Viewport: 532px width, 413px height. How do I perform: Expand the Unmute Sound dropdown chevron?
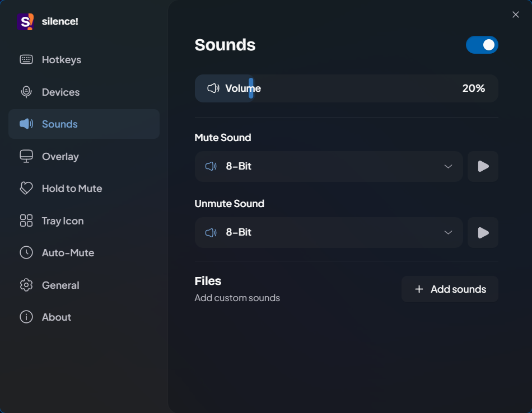pos(448,233)
